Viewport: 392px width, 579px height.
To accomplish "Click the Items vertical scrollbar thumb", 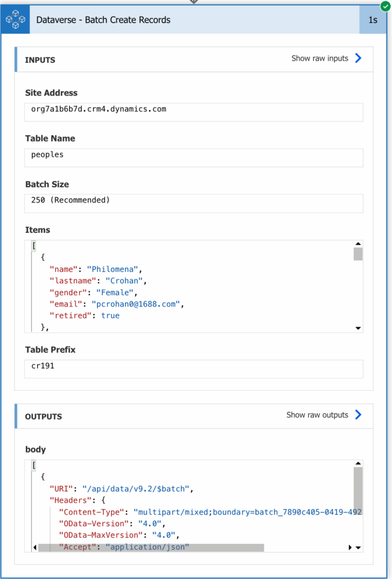I will point(358,254).
